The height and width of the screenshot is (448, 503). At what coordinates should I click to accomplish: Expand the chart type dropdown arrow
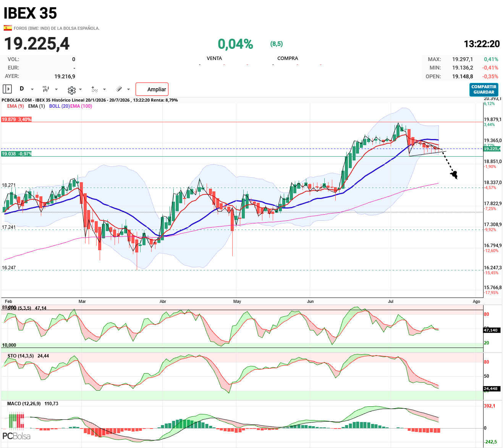tap(57, 89)
